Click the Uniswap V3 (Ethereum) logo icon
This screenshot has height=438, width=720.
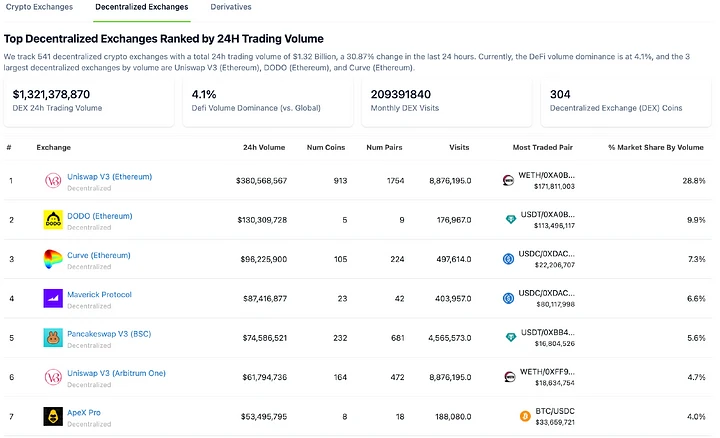tap(53, 181)
